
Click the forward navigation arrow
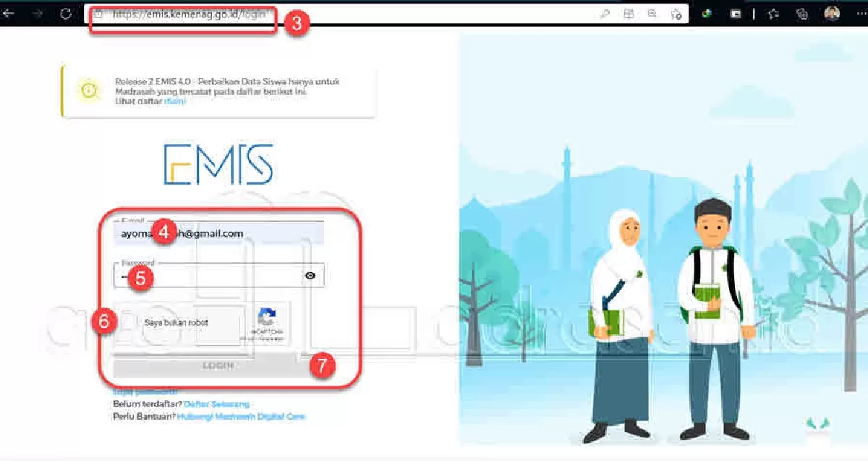(x=38, y=13)
